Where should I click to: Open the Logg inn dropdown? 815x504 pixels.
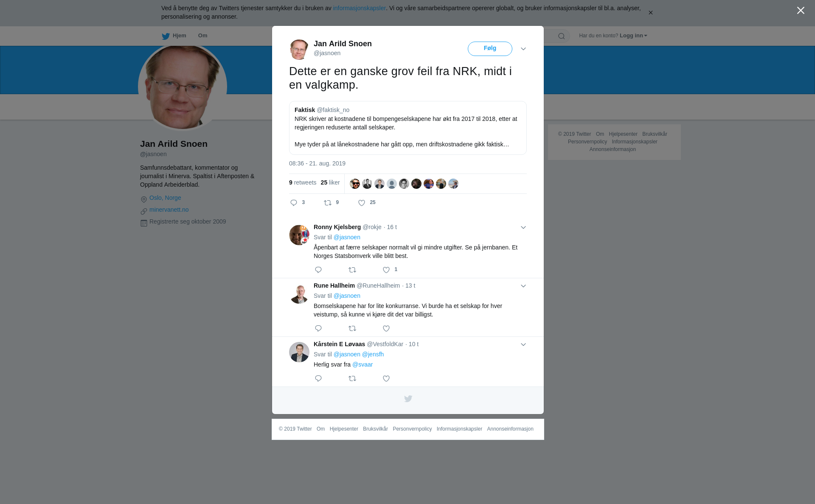tap(633, 36)
